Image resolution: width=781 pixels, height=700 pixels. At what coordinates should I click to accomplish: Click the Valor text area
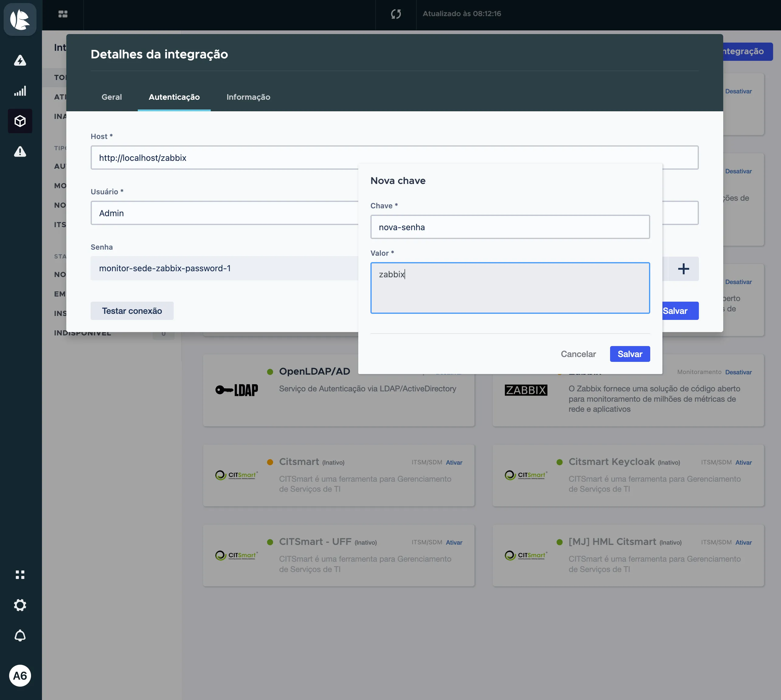tap(510, 288)
